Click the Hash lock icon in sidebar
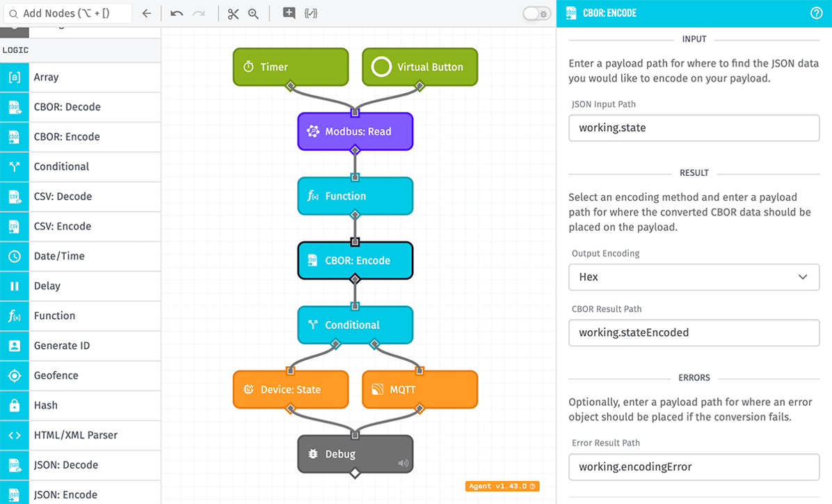This screenshot has width=832, height=504. (x=14, y=405)
